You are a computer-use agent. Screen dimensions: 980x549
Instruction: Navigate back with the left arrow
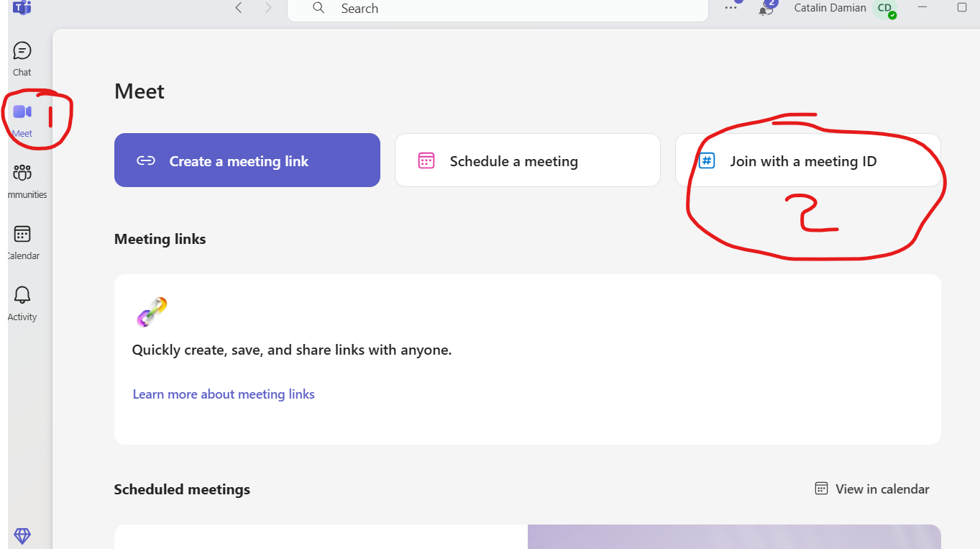point(239,8)
